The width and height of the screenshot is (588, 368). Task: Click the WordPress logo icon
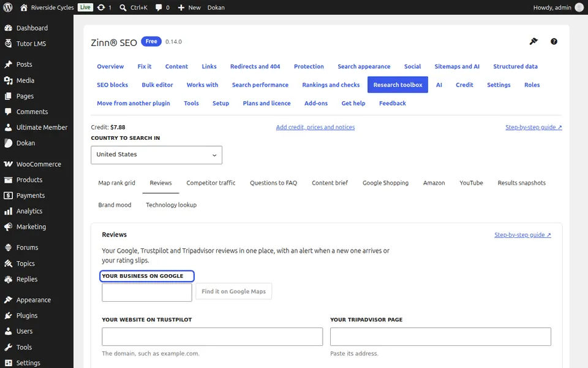tap(7, 7)
